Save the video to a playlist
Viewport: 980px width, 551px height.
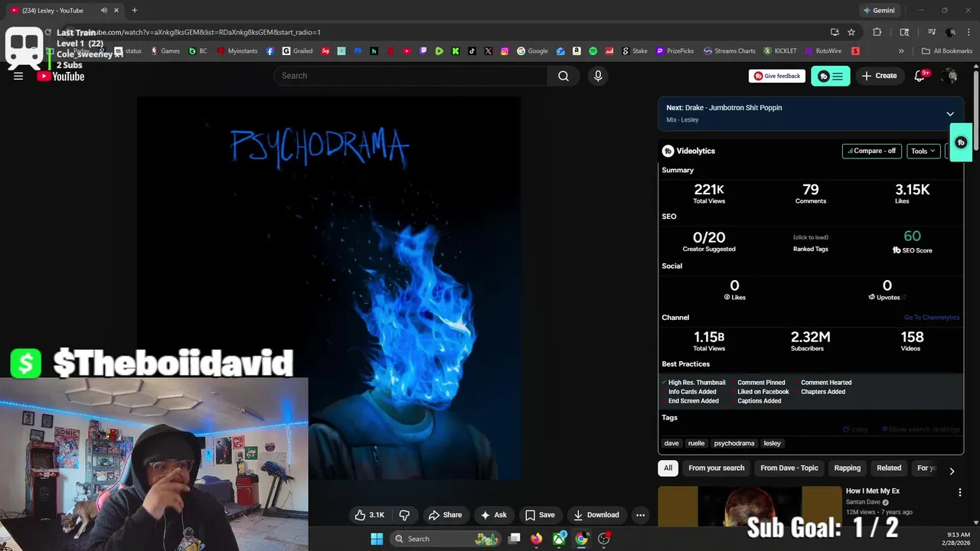540,515
